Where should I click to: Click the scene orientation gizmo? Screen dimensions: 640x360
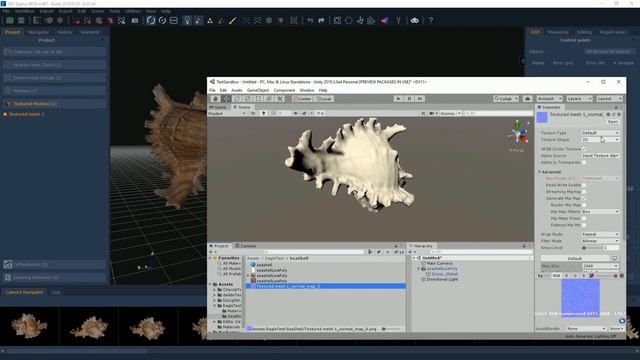pyautogui.click(x=518, y=133)
